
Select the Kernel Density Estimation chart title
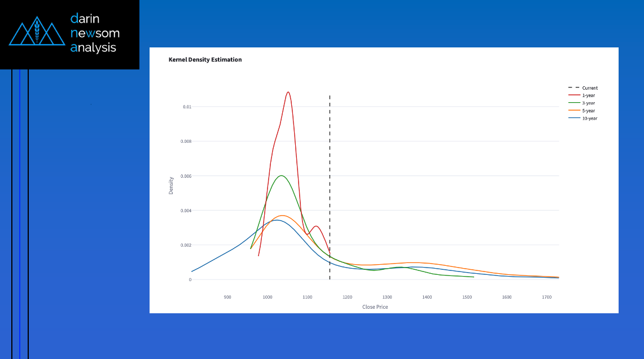[x=205, y=60]
